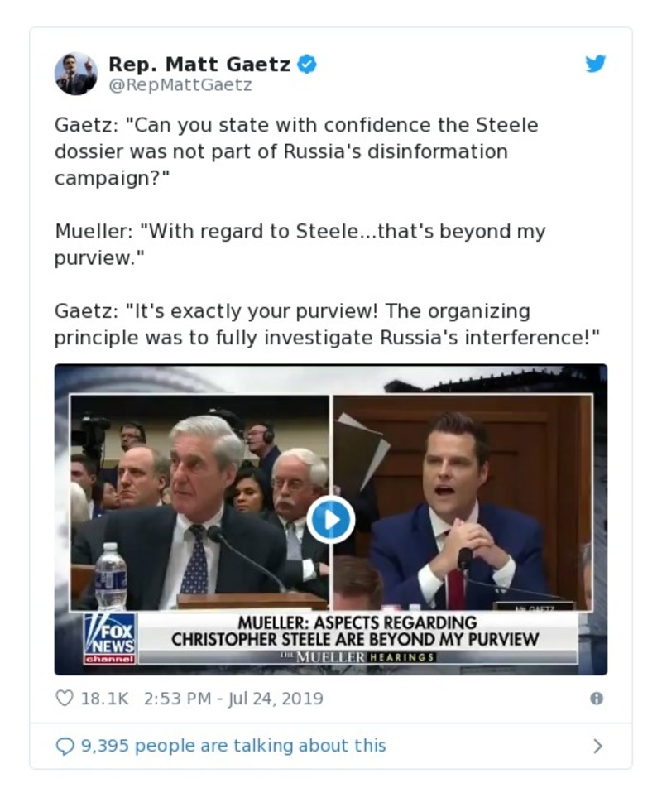Image resolution: width=662 pixels, height=812 pixels.
Task: Play the embedded Mueller hearing video
Action: pyautogui.click(x=330, y=520)
